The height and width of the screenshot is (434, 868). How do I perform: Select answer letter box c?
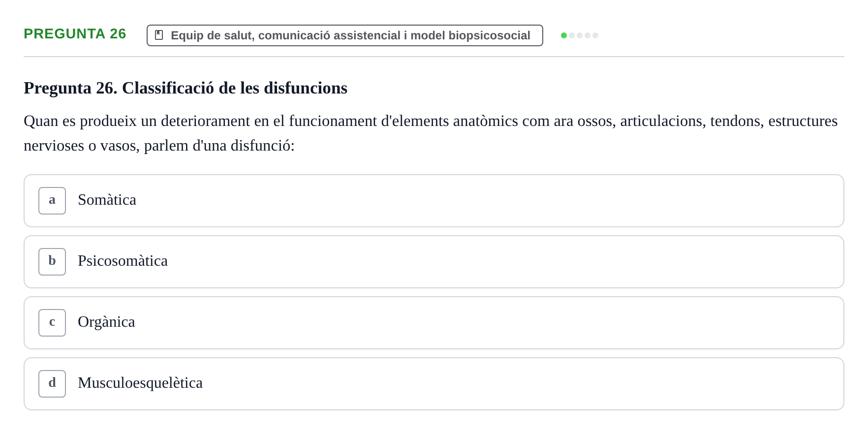coord(52,323)
